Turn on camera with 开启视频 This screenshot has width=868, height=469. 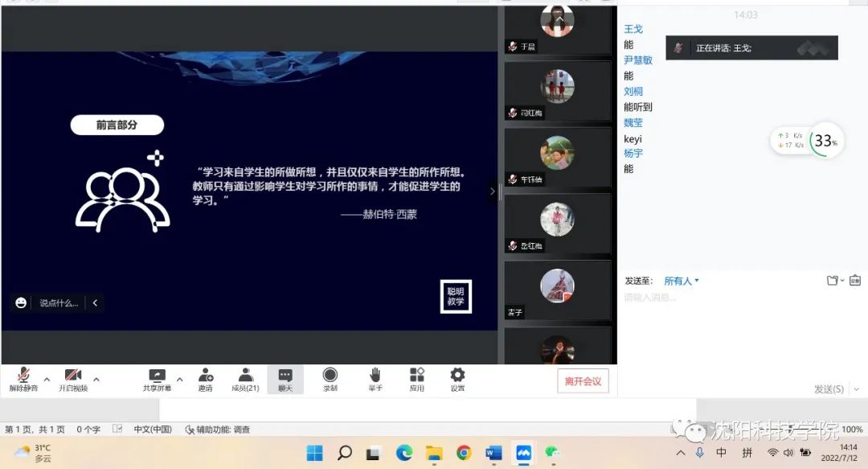[x=73, y=378]
